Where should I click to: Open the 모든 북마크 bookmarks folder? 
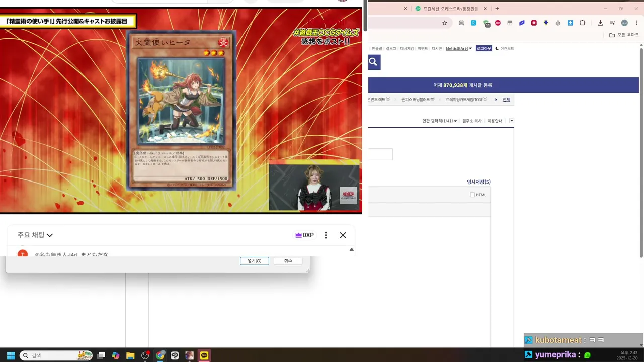(x=624, y=35)
